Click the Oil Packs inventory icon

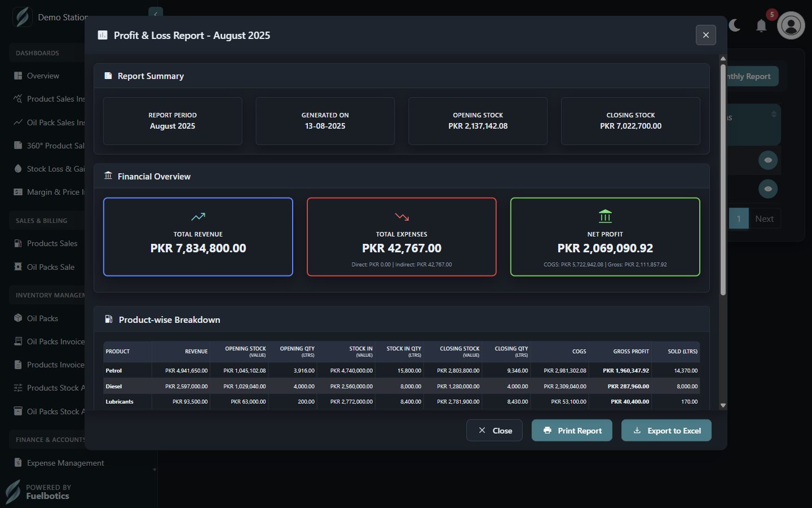[x=18, y=318]
